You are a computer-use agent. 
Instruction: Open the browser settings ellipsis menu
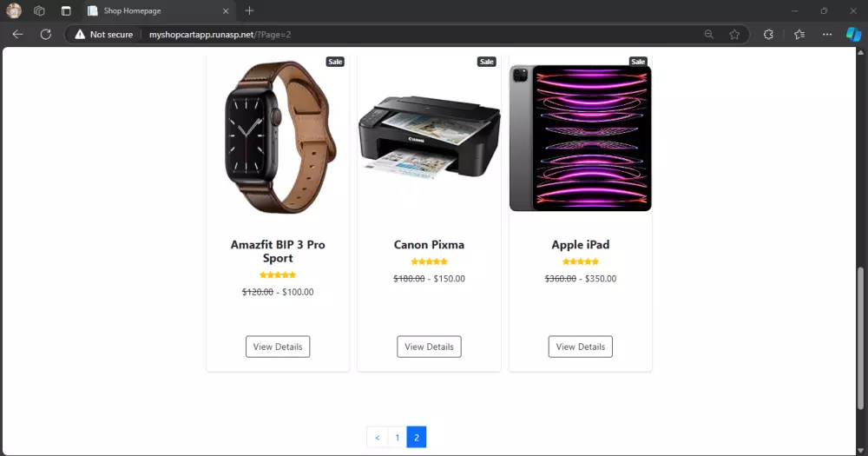(x=827, y=35)
